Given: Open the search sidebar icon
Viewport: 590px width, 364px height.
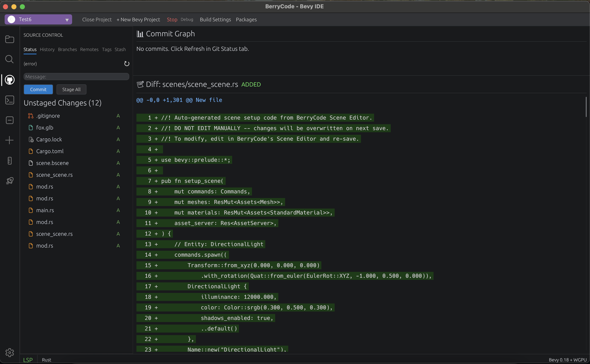Looking at the screenshot, I should (x=10, y=59).
